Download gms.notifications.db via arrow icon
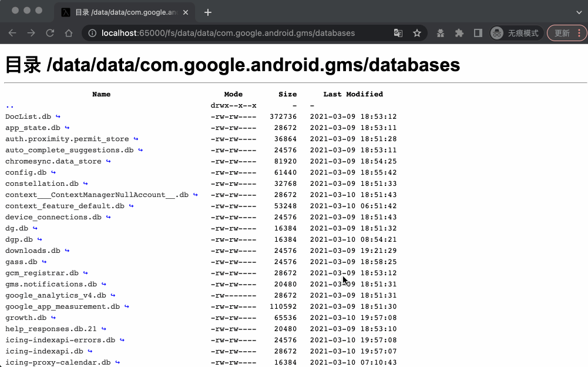 [104, 284]
